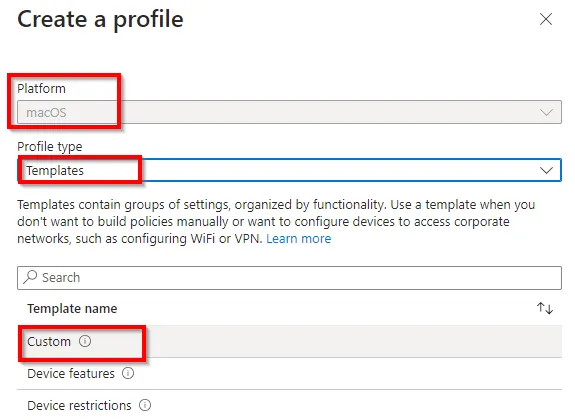Click the macOS value in Platform box

(46, 112)
